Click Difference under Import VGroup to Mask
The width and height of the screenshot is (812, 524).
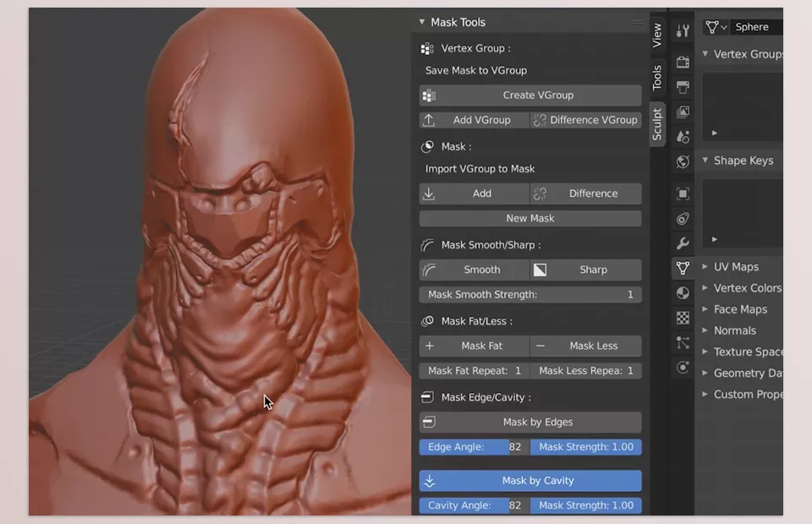pos(586,194)
